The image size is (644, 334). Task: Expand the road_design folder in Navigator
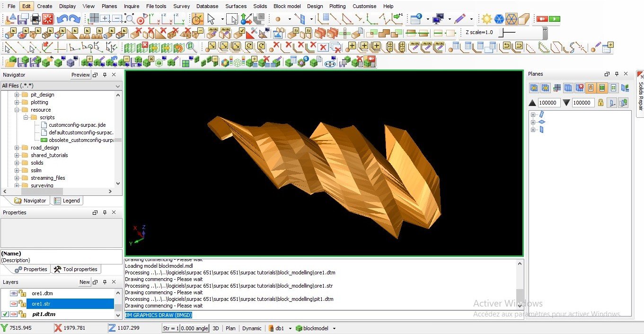(x=17, y=148)
